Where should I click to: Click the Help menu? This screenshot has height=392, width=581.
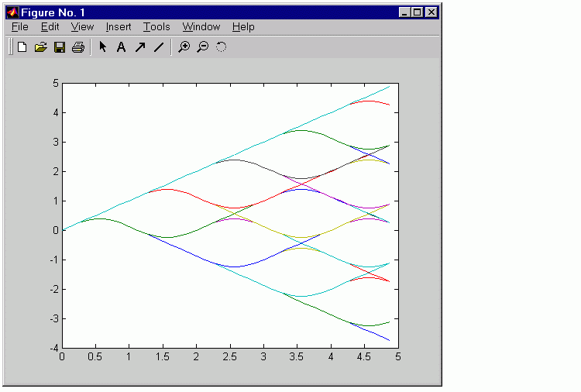coord(243,27)
